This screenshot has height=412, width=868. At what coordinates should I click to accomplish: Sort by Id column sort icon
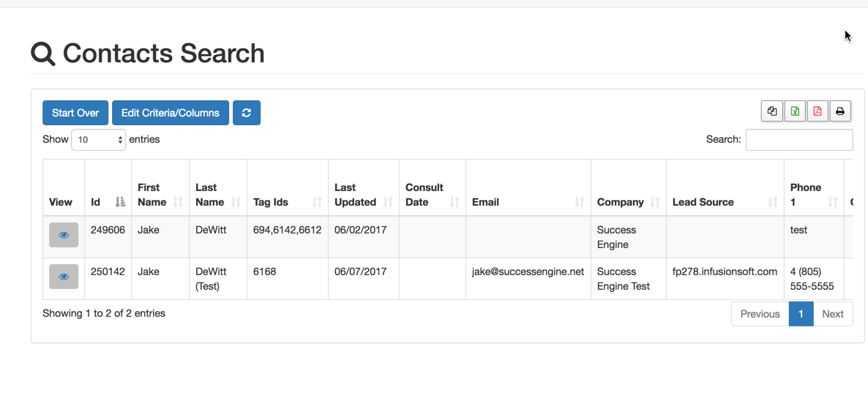click(120, 202)
